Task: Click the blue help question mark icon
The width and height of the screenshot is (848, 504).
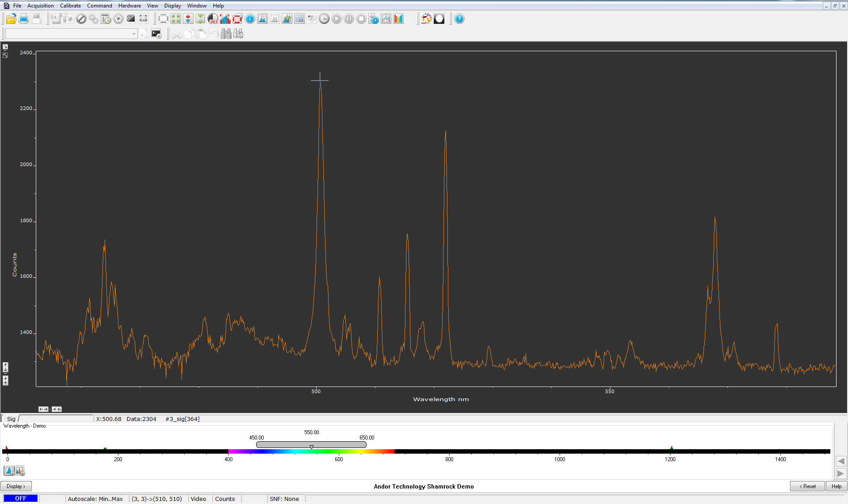Action: point(459,19)
